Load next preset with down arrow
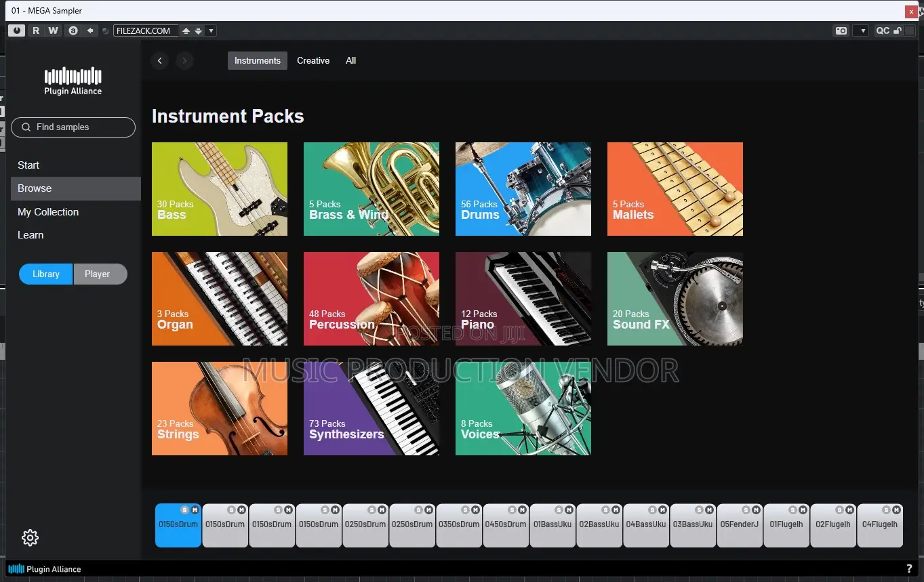Image resolution: width=924 pixels, height=582 pixels. coord(198,30)
